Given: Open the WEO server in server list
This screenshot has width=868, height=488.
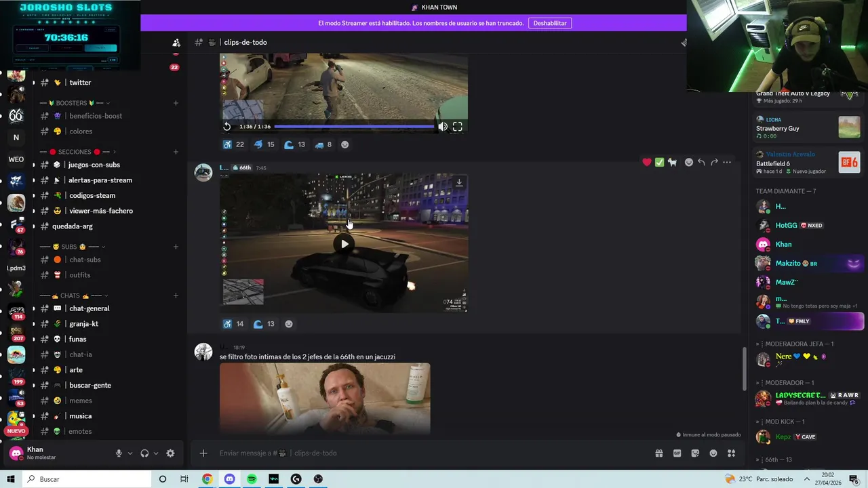Looking at the screenshot, I should [16, 159].
